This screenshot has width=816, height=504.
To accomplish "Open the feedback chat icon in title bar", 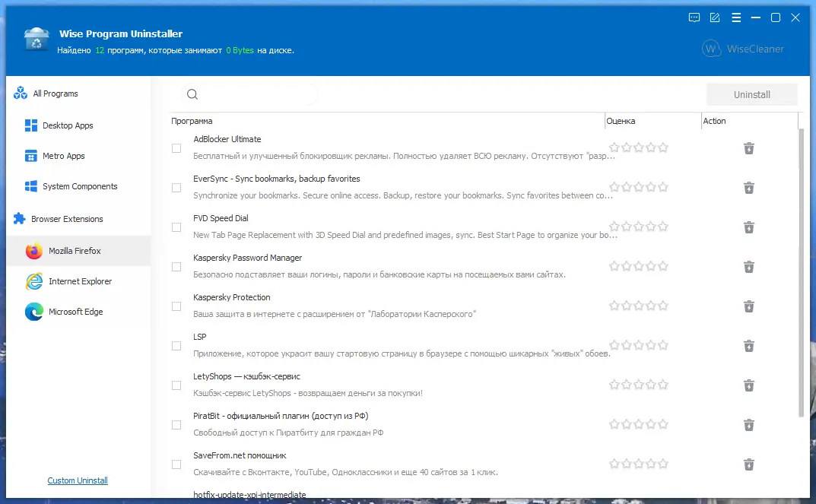I will pos(694,17).
